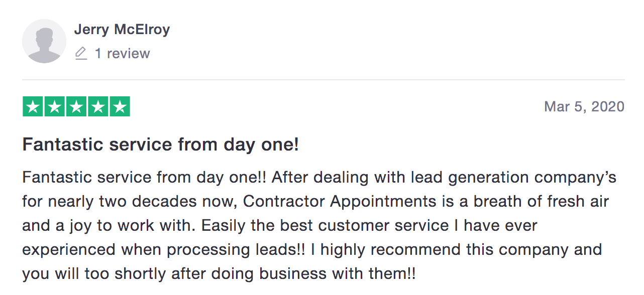Click the phrase "lead generation company's"
The image size is (644, 295).
[x=514, y=178]
